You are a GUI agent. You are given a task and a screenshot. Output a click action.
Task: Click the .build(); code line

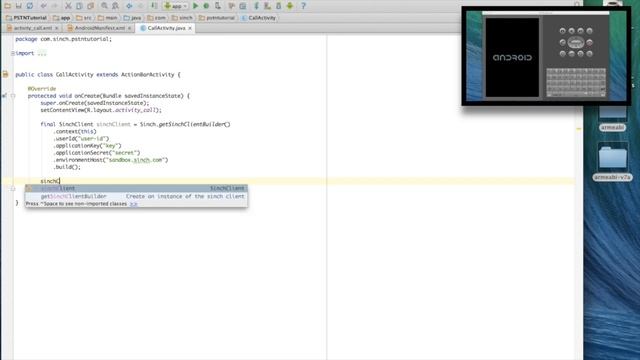[67, 167]
